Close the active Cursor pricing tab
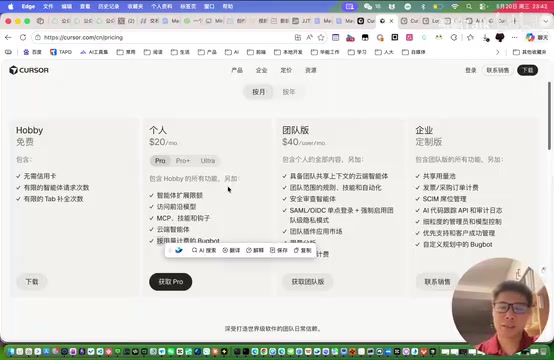This screenshot has width=554, height=360. click(x=391, y=21)
